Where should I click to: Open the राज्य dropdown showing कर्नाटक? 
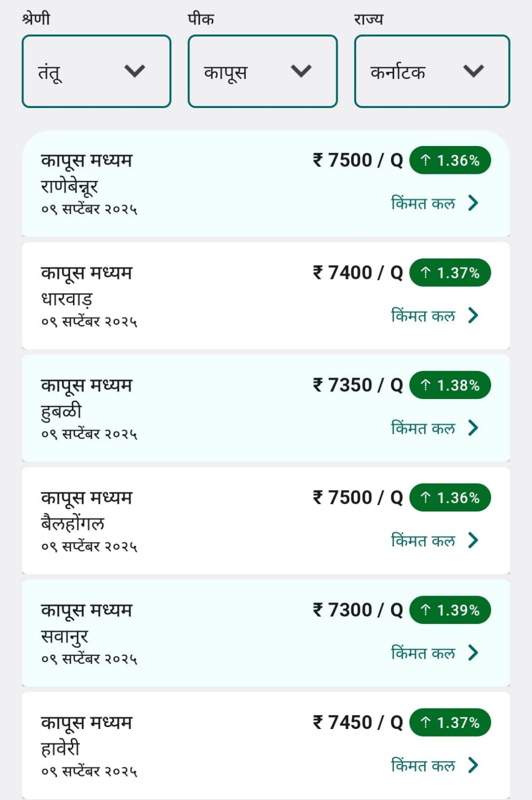point(432,71)
